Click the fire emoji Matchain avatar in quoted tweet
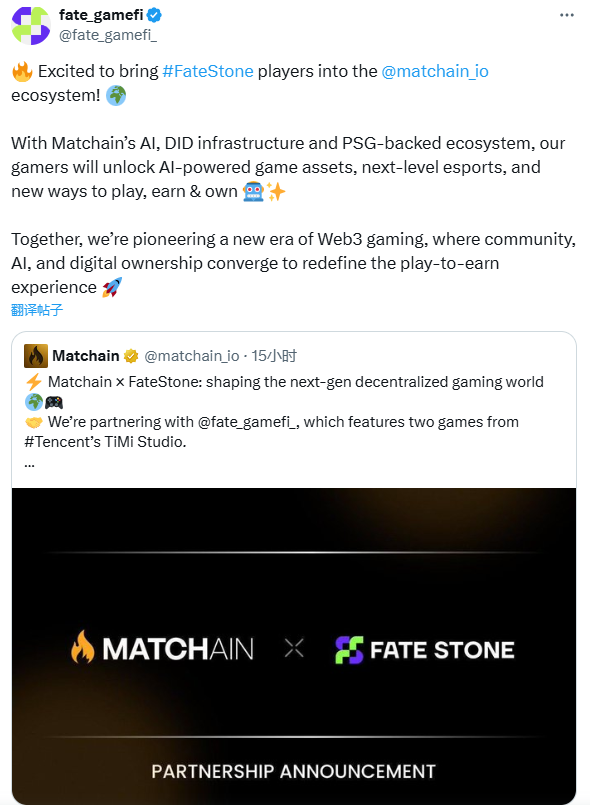 (x=35, y=356)
